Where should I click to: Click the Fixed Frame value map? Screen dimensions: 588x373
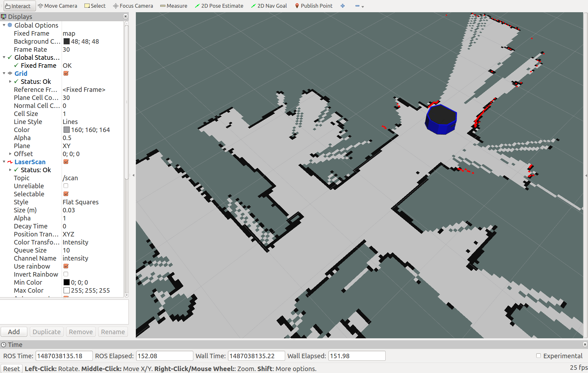pyautogui.click(x=69, y=33)
